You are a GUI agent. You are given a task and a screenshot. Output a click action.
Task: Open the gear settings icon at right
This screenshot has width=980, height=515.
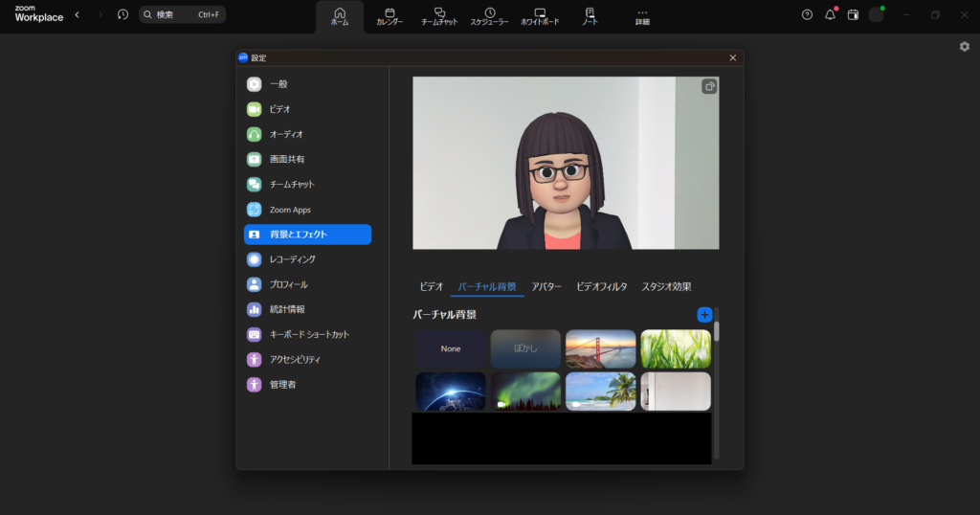click(964, 47)
